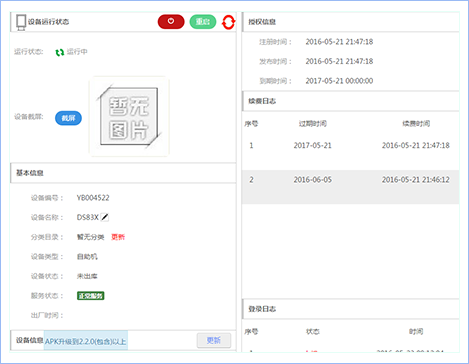Open the APK升级到2.2.0(包含)以上 link
The height and width of the screenshot is (364, 469).
point(86,341)
